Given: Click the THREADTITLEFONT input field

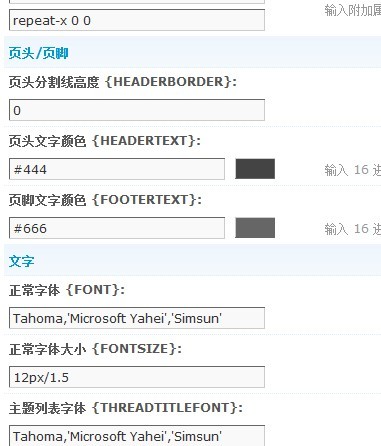Looking at the screenshot, I should click(x=137, y=435).
